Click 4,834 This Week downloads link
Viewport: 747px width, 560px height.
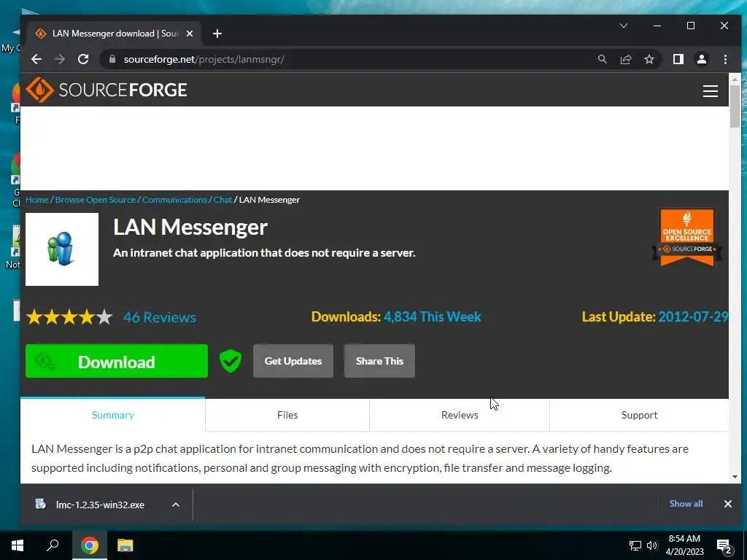tap(432, 316)
